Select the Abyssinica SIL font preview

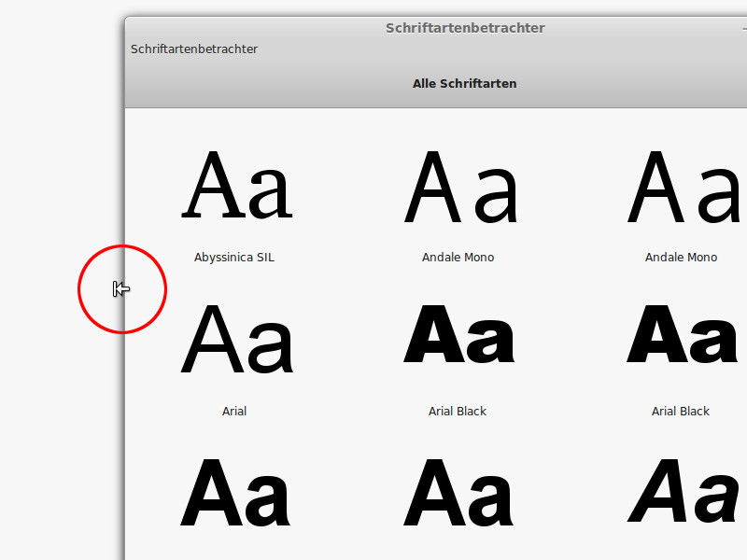pyautogui.click(x=237, y=185)
